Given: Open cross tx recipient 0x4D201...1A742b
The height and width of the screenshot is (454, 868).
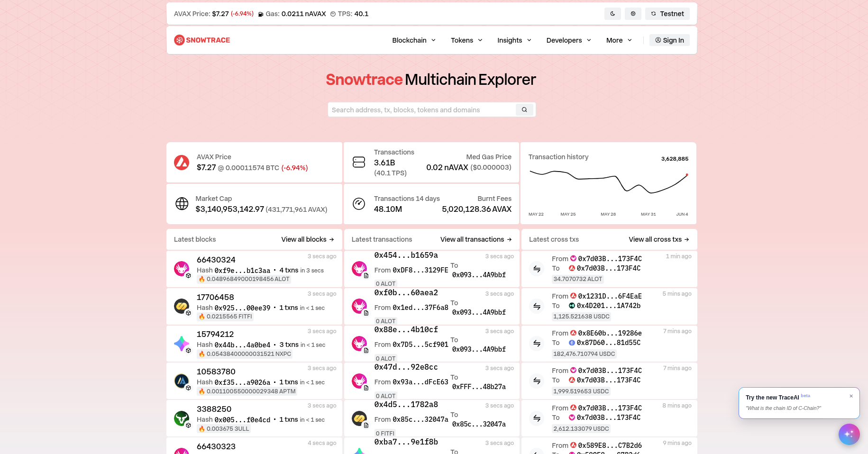Looking at the screenshot, I should (609, 306).
